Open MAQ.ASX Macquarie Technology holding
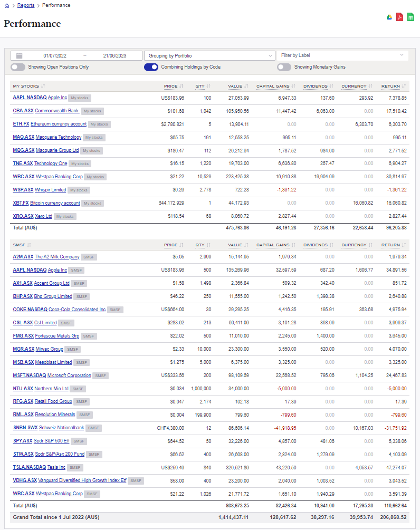Image resolution: width=420 pixels, height=530 pixels. click(47, 137)
